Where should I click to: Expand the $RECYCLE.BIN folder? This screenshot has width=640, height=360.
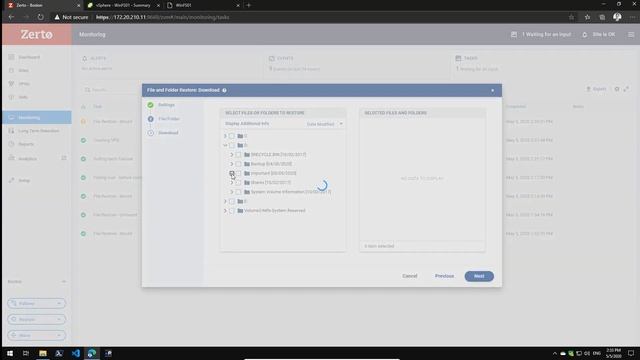[232, 155]
